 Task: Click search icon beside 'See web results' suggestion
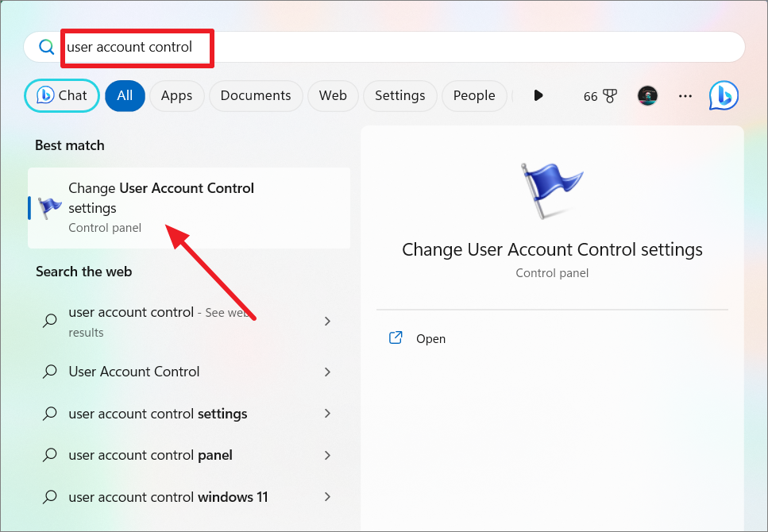click(49, 321)
